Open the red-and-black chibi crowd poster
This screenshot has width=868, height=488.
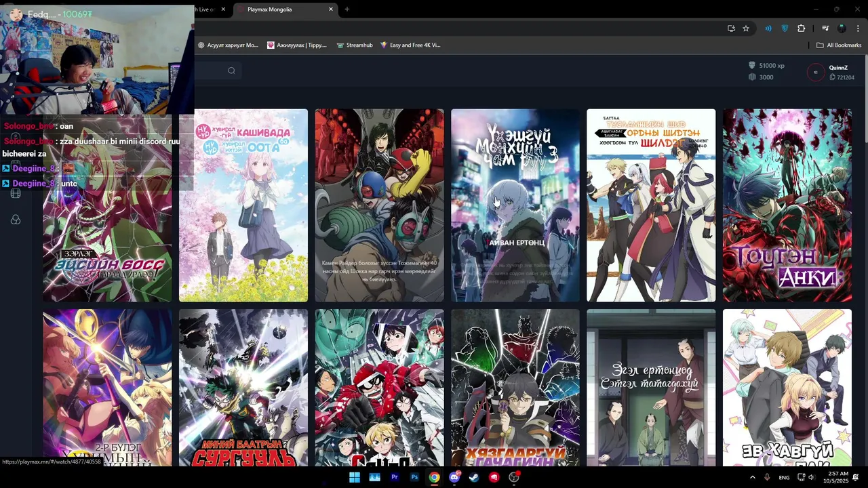[x=380, y=388]
